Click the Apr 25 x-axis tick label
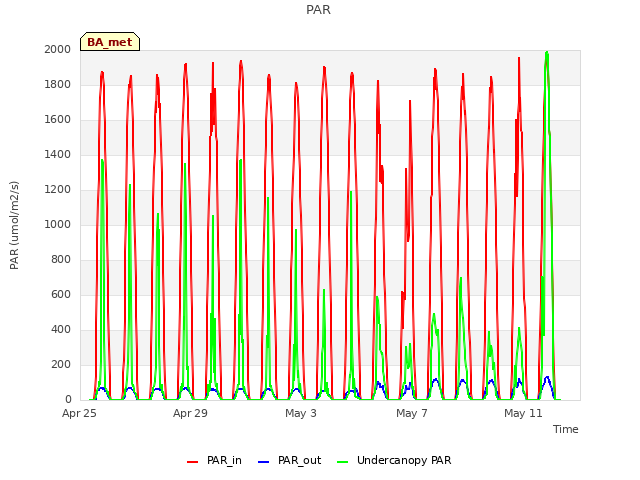The image size is (640, 480). tap(79, 413)
